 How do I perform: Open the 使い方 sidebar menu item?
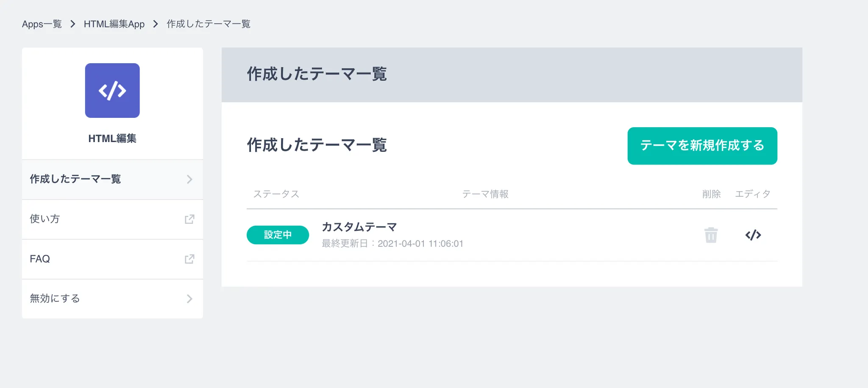tap(45, 219)
